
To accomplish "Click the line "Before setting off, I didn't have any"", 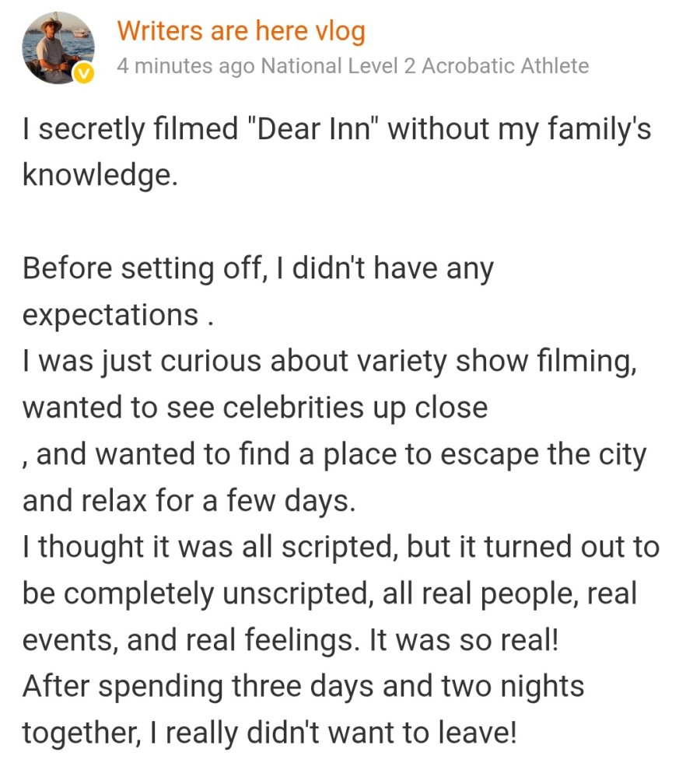I will click(x=257, y=269).
